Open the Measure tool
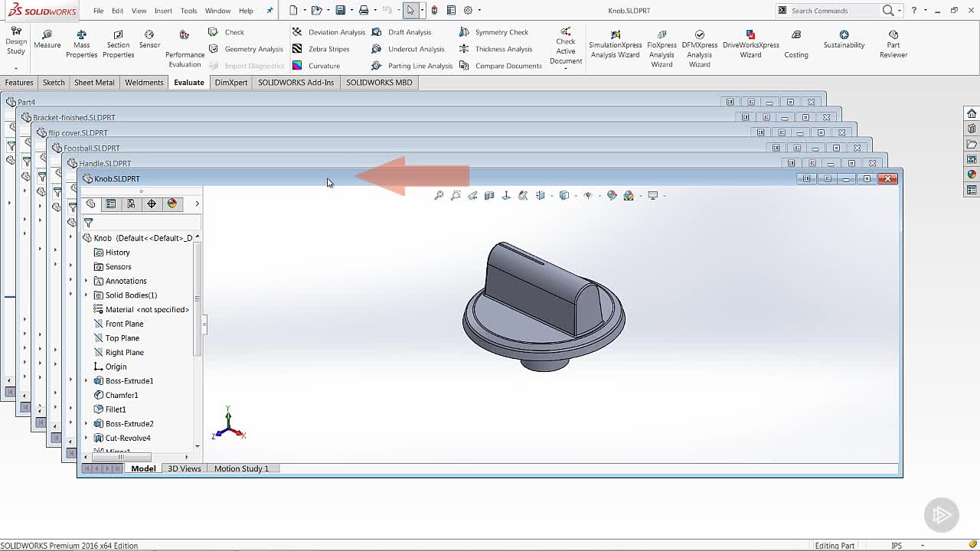 (x=47, y=40)
